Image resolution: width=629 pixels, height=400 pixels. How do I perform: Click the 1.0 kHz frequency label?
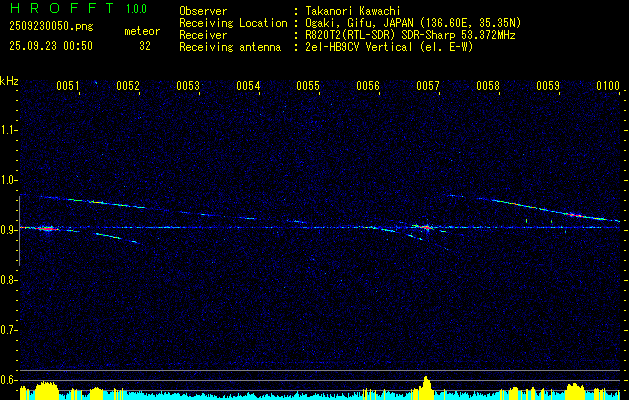pyautogui.click(x=7, y=180)
